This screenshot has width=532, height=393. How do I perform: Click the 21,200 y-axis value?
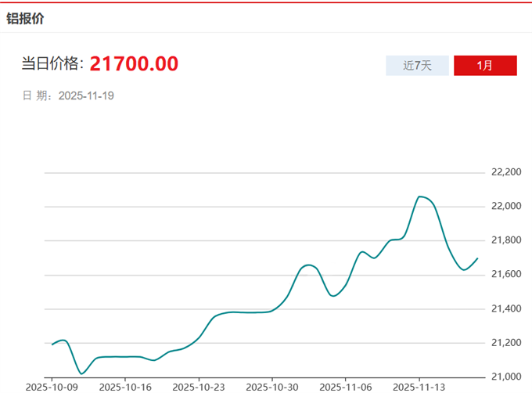pos(505,343)
